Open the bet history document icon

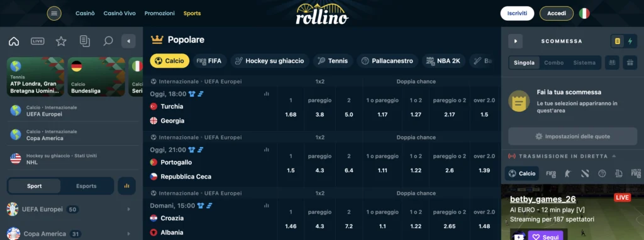85,41
